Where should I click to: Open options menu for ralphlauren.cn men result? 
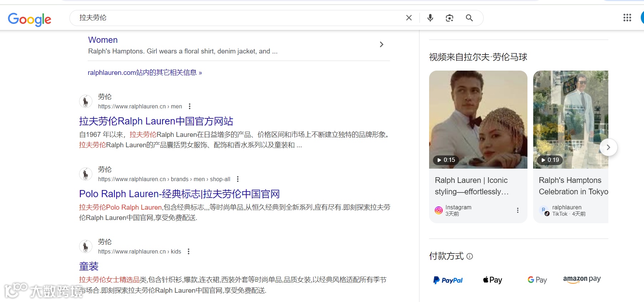(x=190, y=106)
